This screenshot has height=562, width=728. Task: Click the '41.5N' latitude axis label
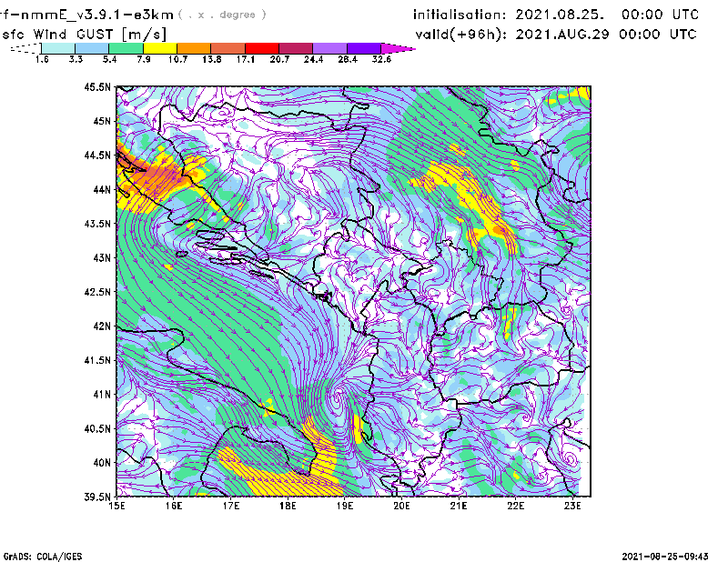tap(97, 360)
